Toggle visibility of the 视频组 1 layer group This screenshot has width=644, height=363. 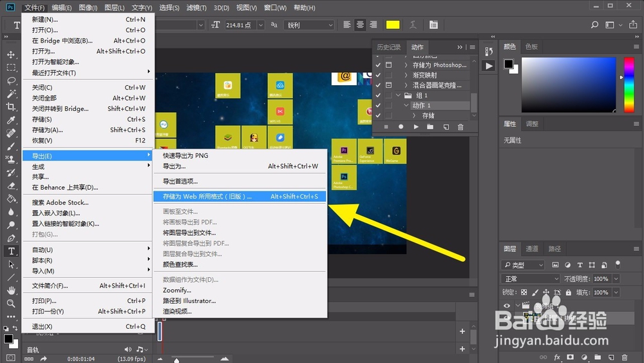[x=507, y=306]
